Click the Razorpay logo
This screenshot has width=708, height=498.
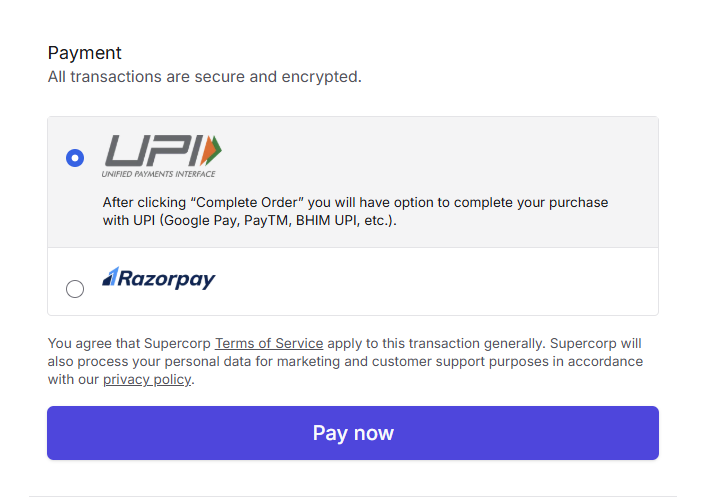click(159, 279)
